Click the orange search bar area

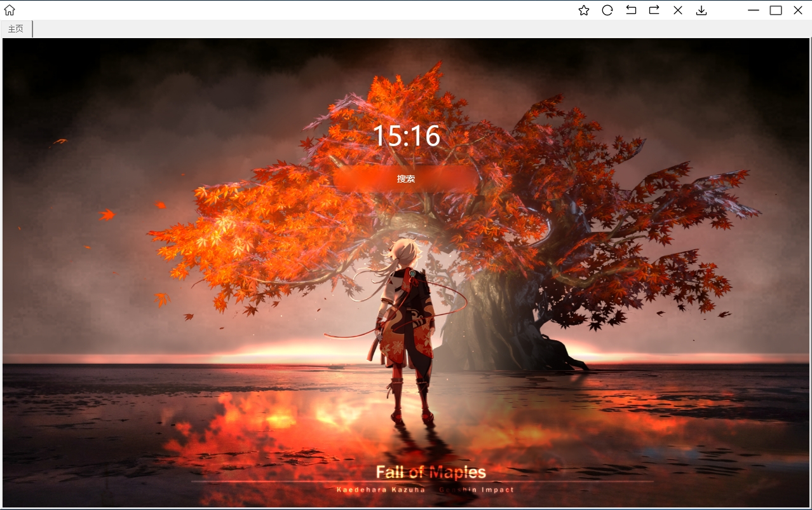(x=406, y=179)
